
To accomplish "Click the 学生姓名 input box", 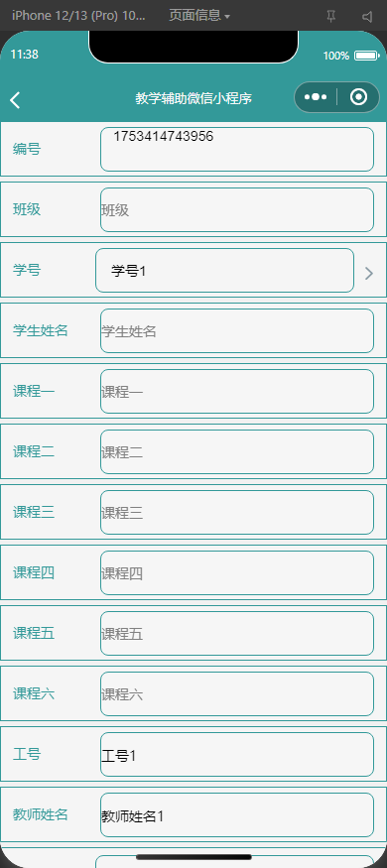I will click(x=237, y=331).
